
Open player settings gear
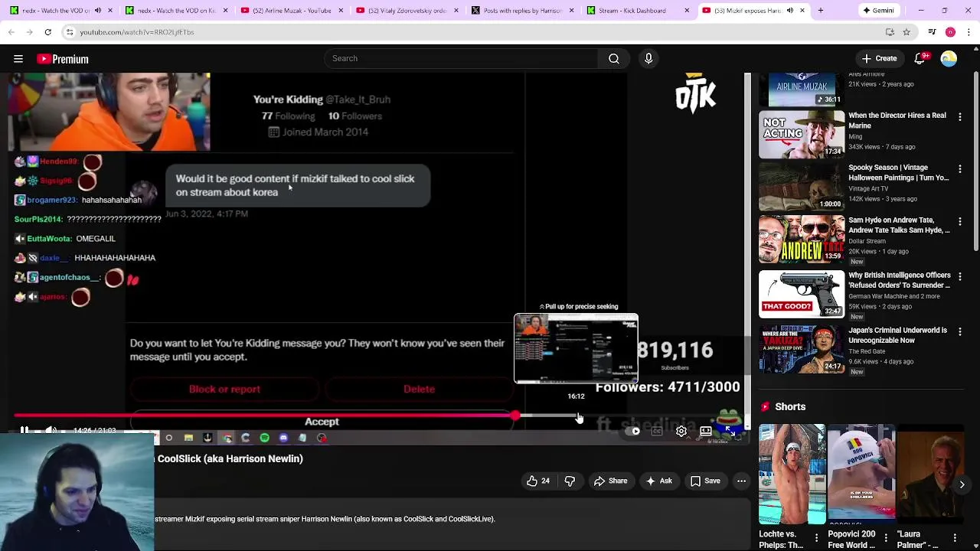681,432
